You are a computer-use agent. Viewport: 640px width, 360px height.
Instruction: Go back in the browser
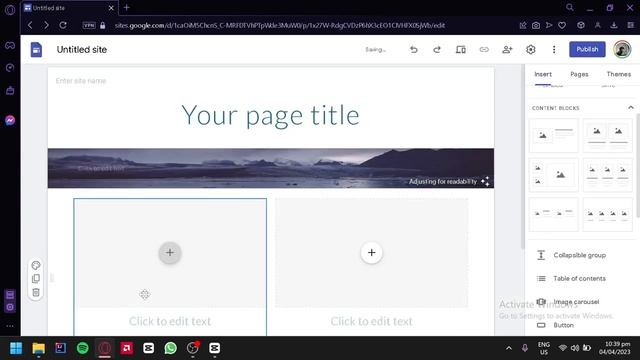click(x=30, y=25)
